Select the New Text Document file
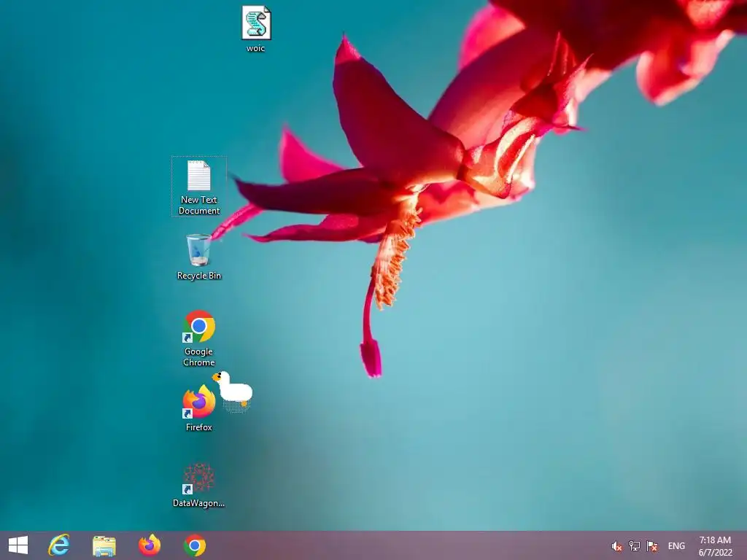747x560 pixels. [198, 186]
